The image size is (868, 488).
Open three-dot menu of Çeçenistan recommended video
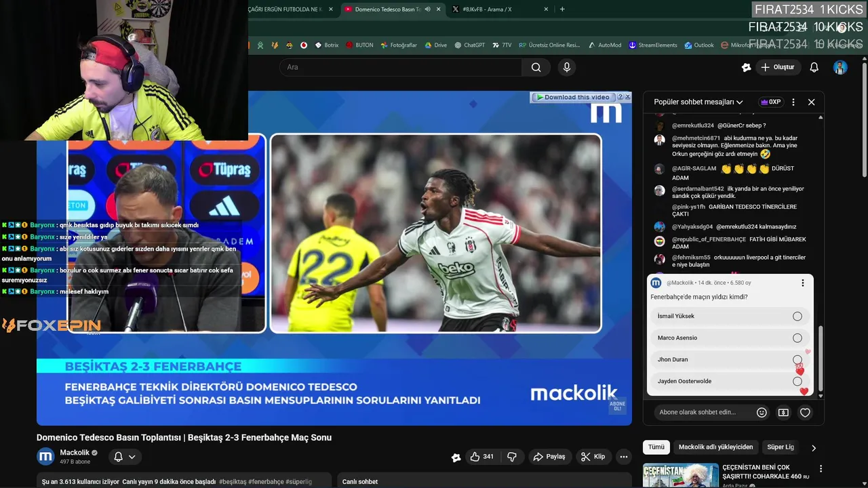[x=821, y=469]
